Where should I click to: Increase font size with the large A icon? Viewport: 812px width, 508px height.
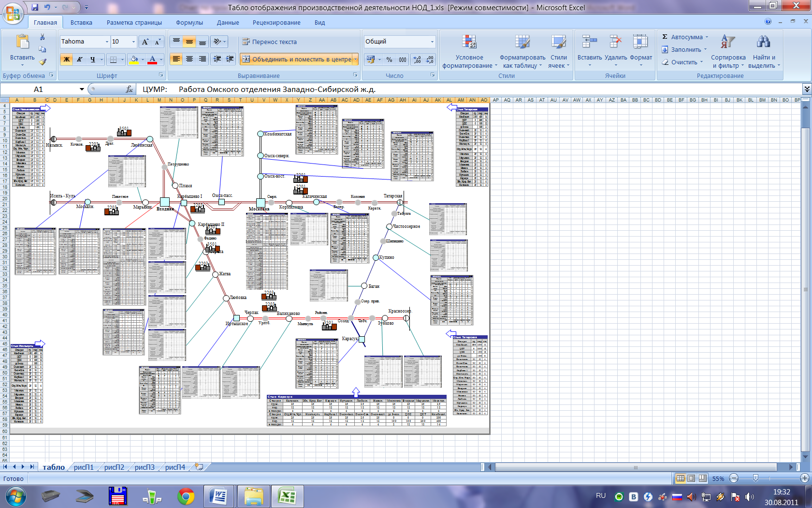click(x=145, y=42)
